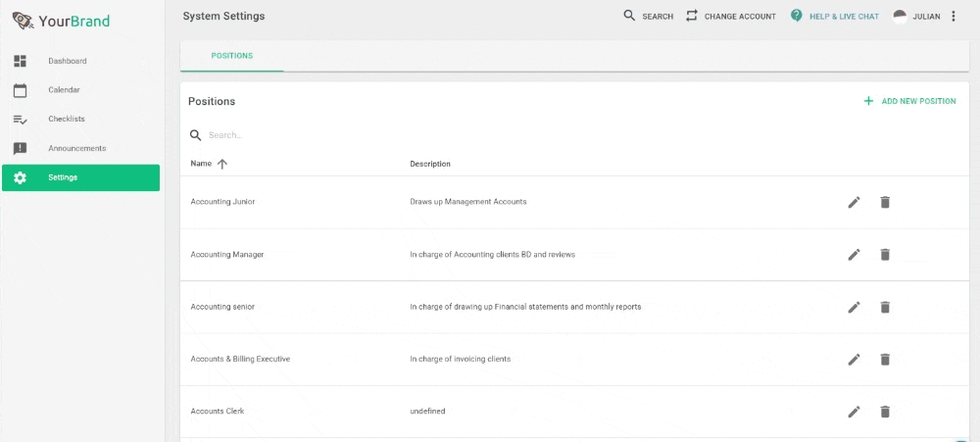
Task: Open HELP & LIVE CHAT link
Action: tap(845, 17)
